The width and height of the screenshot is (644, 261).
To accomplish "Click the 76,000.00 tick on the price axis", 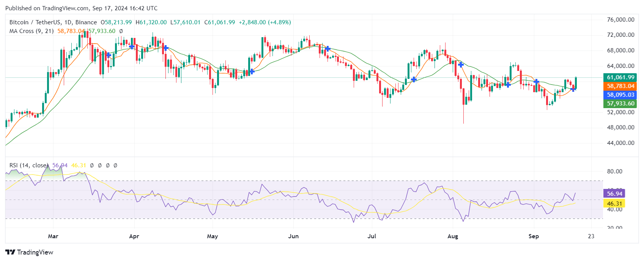I will [620, 20].
